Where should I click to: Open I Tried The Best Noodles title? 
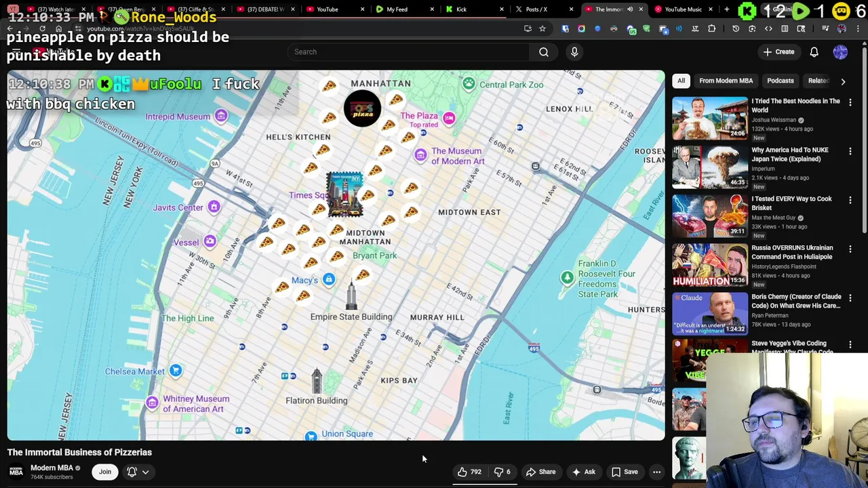[x=795, y=105]
